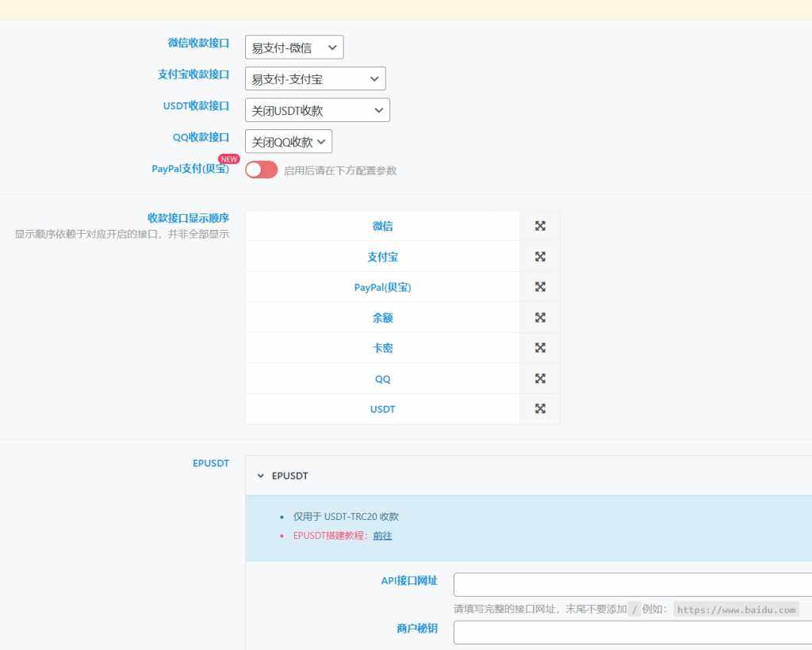Enable the PayPal支付(贝宝) toggle switch

pyautogui.click(x=261, y=170)
